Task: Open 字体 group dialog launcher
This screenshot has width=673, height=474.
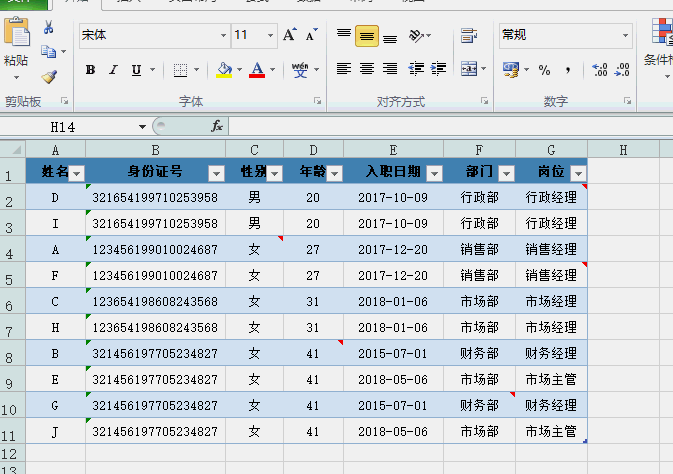Action: (318, 101)
